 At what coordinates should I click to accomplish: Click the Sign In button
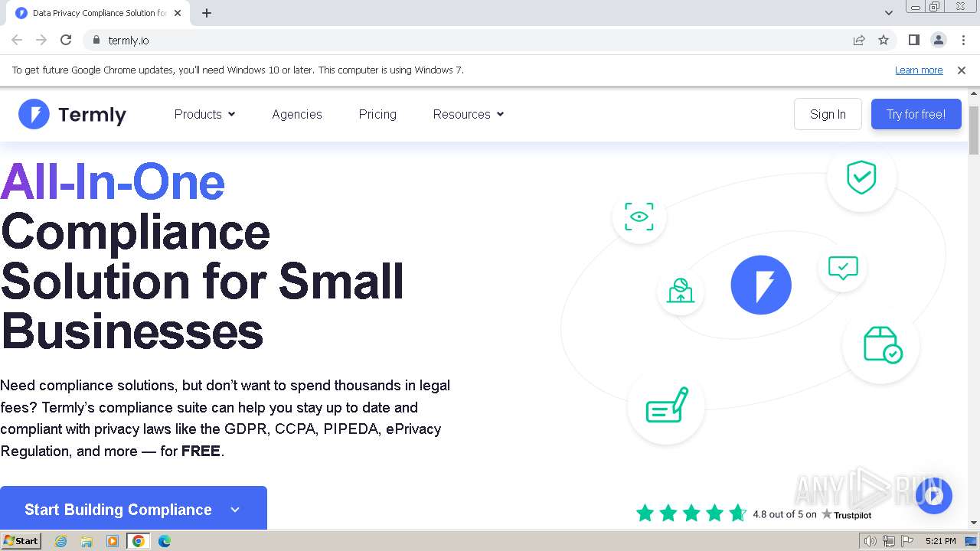click(x=828, y=114)
